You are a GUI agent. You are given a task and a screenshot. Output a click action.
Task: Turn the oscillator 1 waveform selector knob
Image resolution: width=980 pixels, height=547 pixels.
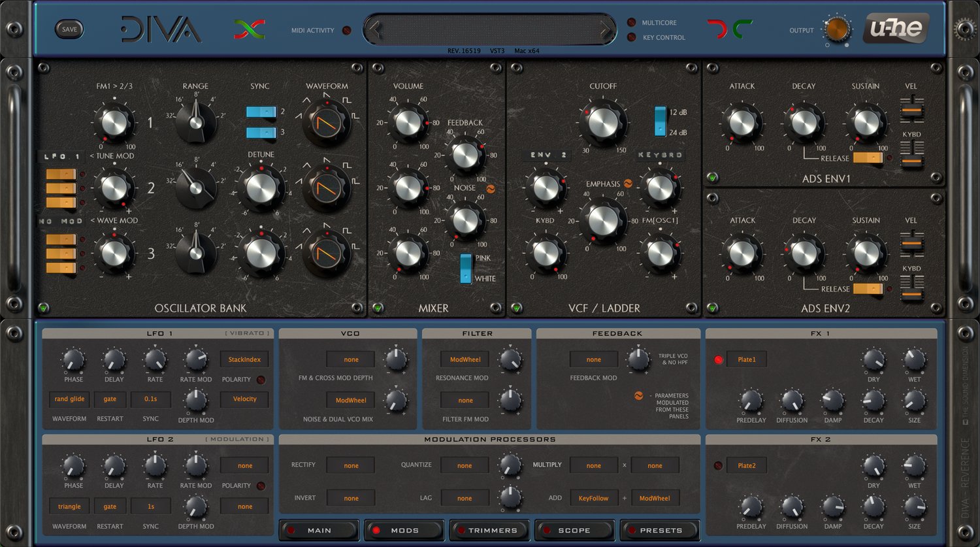327,122
